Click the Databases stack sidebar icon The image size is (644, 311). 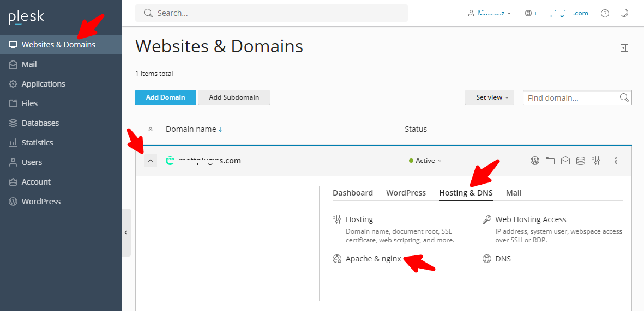(13, 123)
